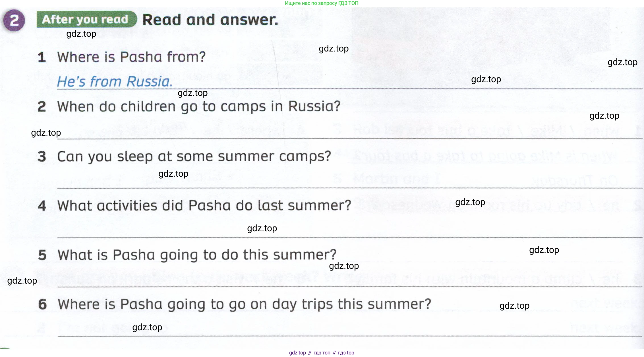This screenshot has height=357, width=644.
Task: Click question 6 about day trips this summer
Action: click(x=245, y=304)
